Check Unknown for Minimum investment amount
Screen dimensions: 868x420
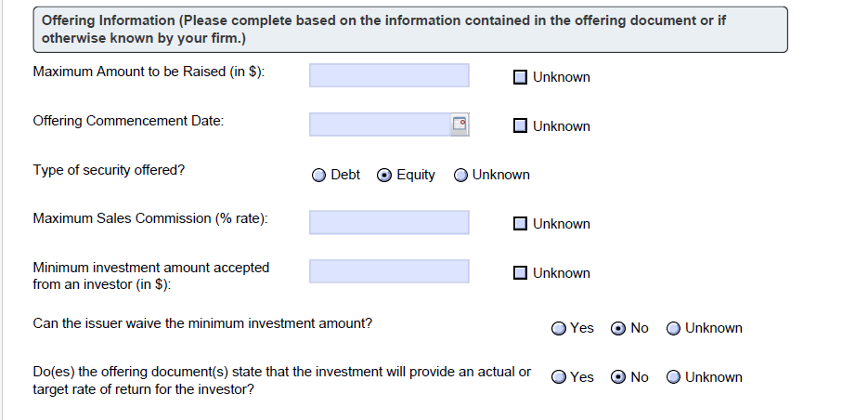point(520,272)
